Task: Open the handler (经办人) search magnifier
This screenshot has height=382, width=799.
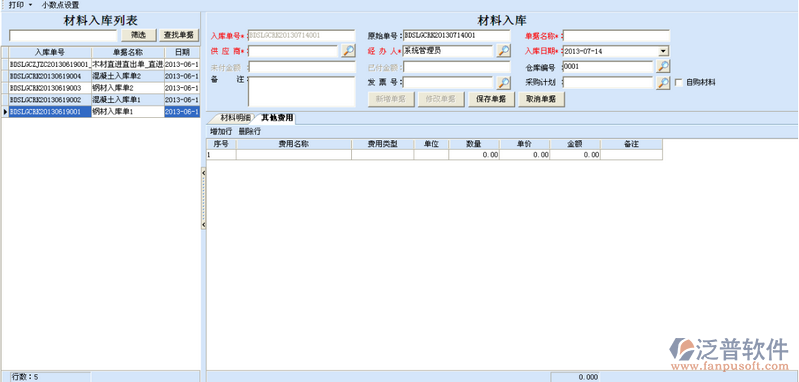Action: pyautogui.click(x=503, y=51)
